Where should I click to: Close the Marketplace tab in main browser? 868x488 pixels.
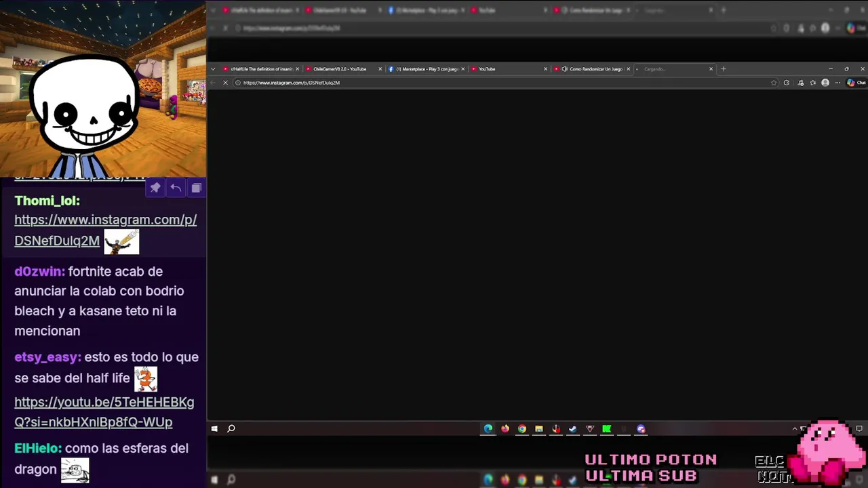[463, 68]
